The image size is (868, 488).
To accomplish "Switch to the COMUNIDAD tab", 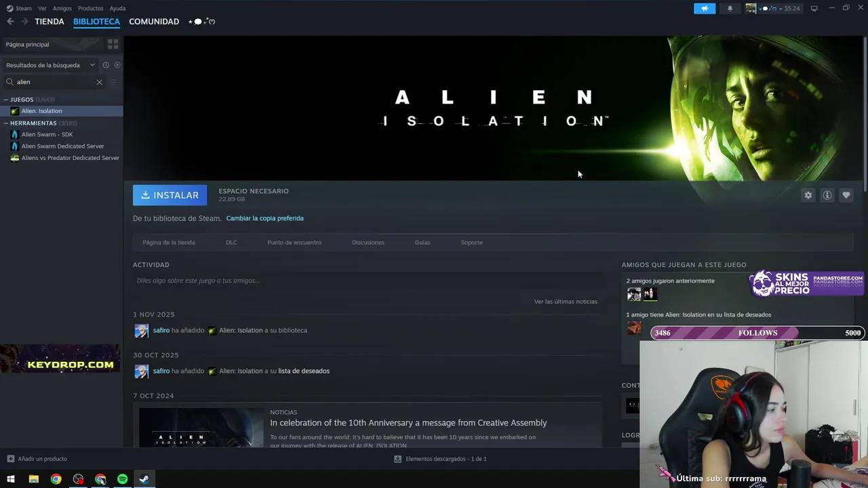I will (x=154, y=22).
